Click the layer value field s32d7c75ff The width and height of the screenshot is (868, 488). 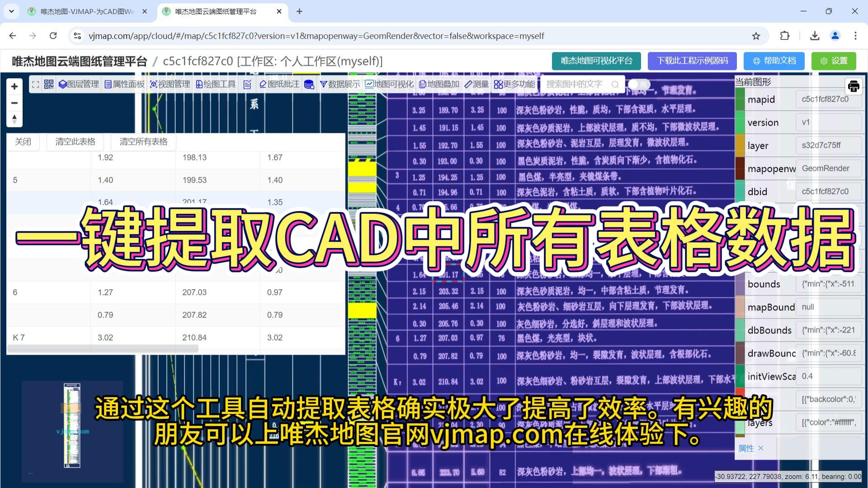point(829,145)
